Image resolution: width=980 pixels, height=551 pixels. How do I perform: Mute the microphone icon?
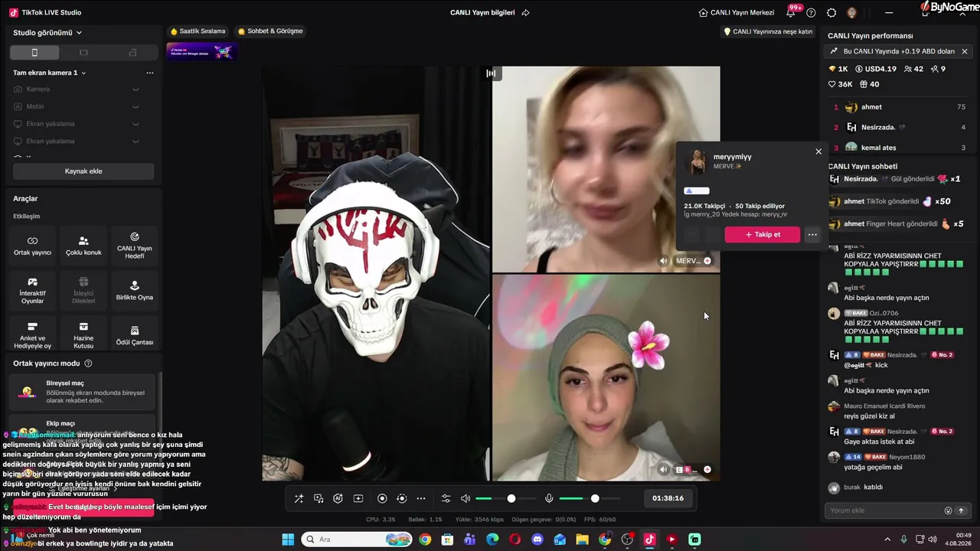click(x=549, y=498)
